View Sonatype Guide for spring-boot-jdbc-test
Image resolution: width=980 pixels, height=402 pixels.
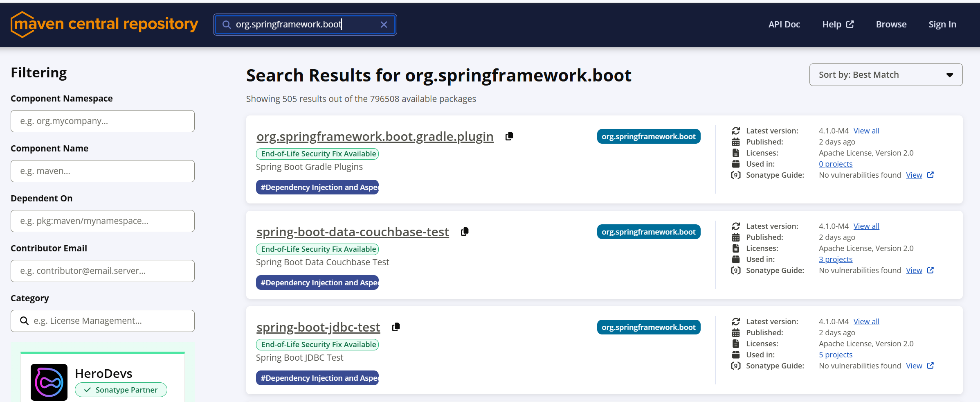tap(914, 366)
